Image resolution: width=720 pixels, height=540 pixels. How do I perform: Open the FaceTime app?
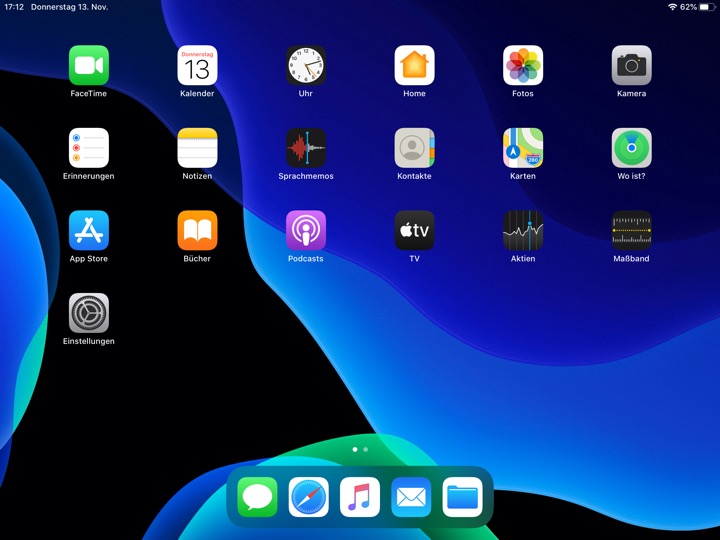(x=89, y=65)
